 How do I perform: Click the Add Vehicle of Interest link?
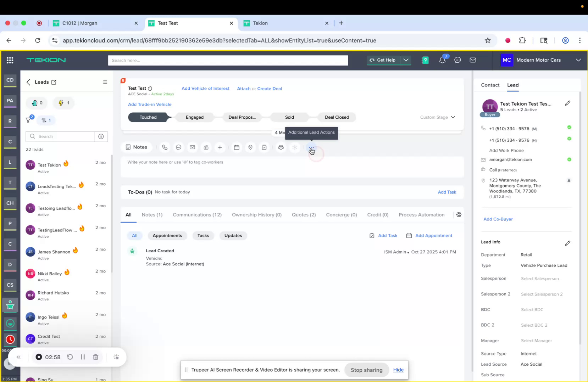pos(205,88)
